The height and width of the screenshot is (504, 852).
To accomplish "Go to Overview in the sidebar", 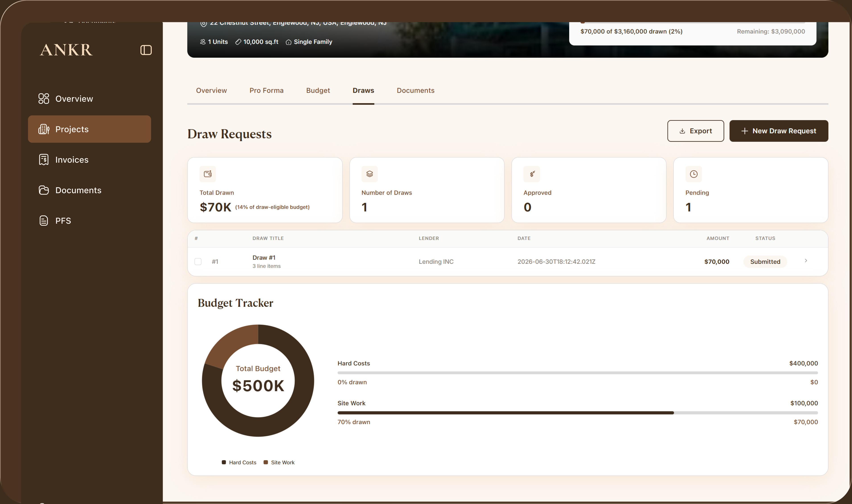I will (x=89, y=98).
